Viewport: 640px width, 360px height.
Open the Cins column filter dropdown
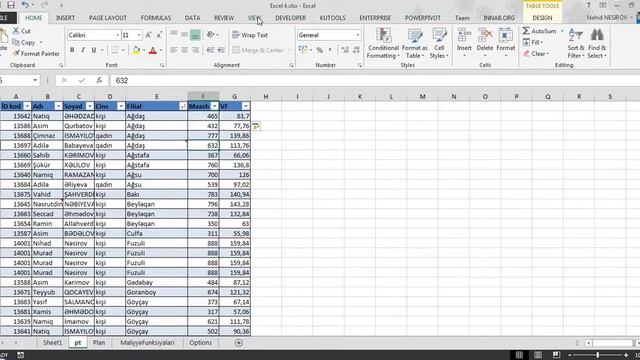(121, 106)
